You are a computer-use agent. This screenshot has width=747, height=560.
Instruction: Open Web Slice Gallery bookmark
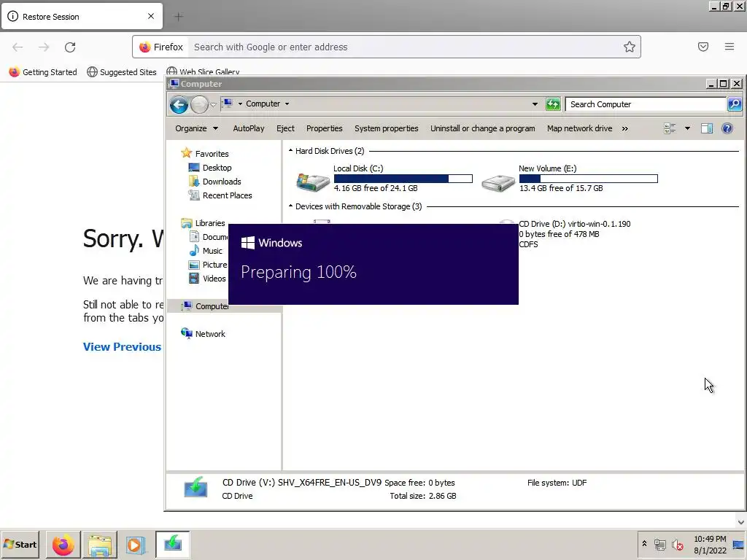[203, 72]
